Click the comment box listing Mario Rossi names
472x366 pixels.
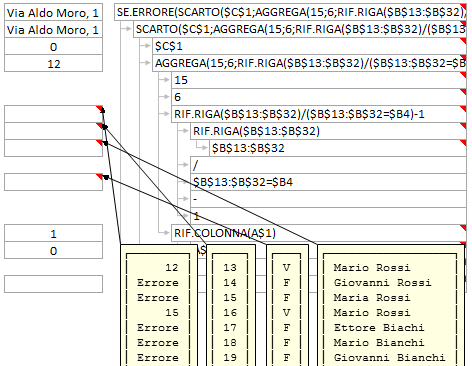click(x=391, y=305)
